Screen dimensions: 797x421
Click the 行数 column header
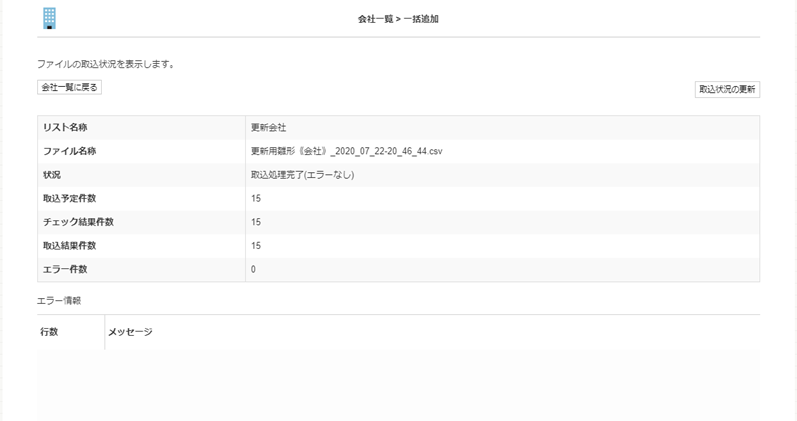tap(49, 332)
